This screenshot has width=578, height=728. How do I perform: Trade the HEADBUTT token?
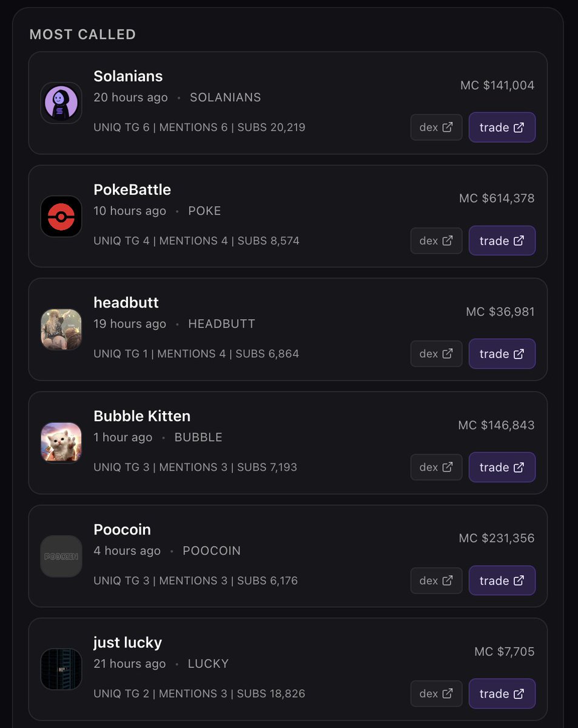click(x=502, y=354)
